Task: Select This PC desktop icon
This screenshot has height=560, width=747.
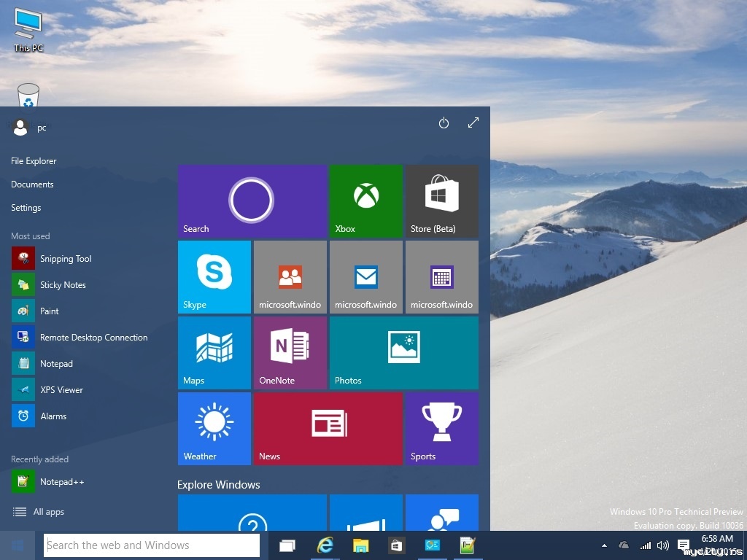Action: 28,31
